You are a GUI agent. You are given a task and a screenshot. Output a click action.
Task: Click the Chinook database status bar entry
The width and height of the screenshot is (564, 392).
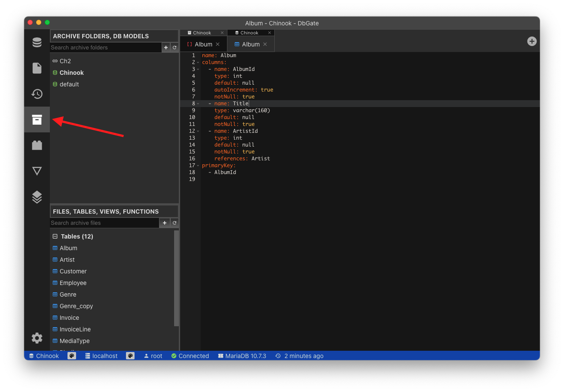point(44,356)
